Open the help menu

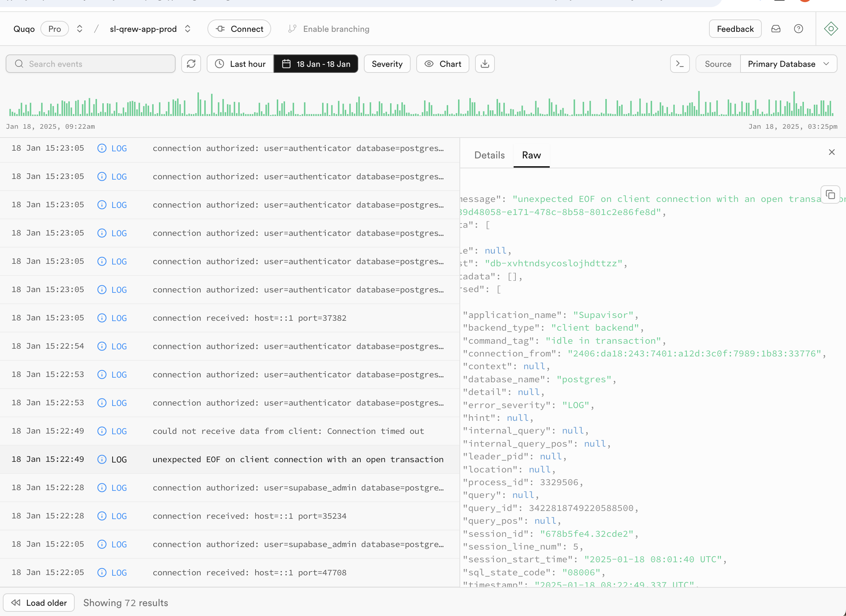(799, 29)
